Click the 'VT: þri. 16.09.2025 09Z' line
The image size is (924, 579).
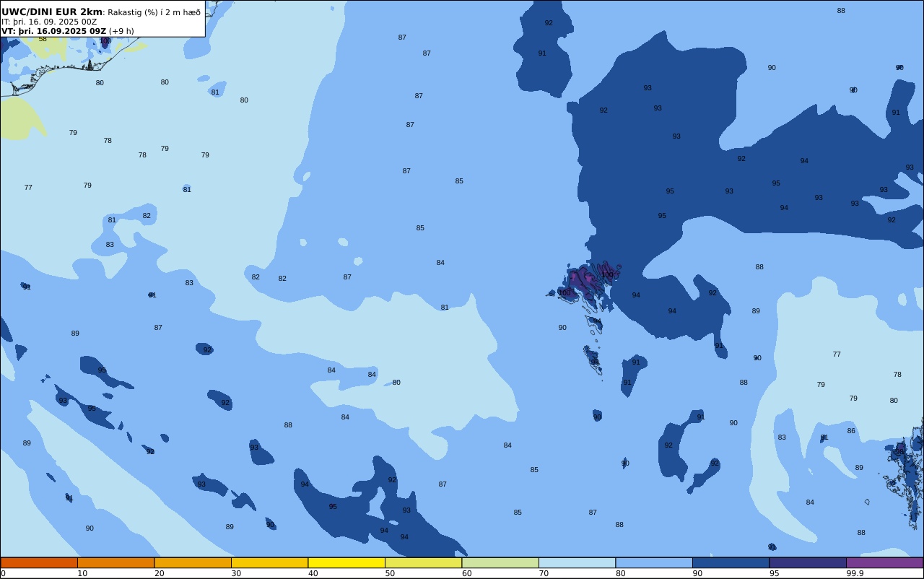[53, 31]
